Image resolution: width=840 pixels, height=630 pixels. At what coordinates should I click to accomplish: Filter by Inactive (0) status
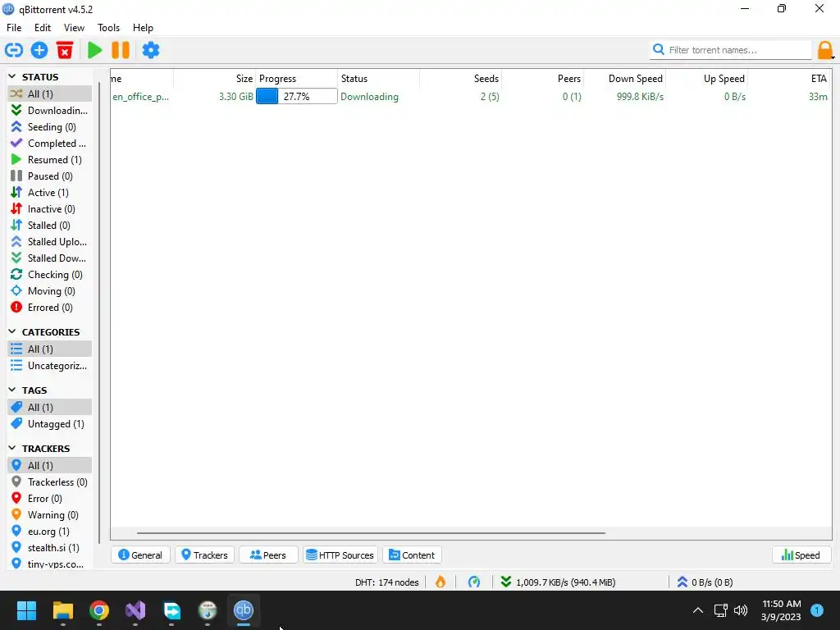[49, 209]
